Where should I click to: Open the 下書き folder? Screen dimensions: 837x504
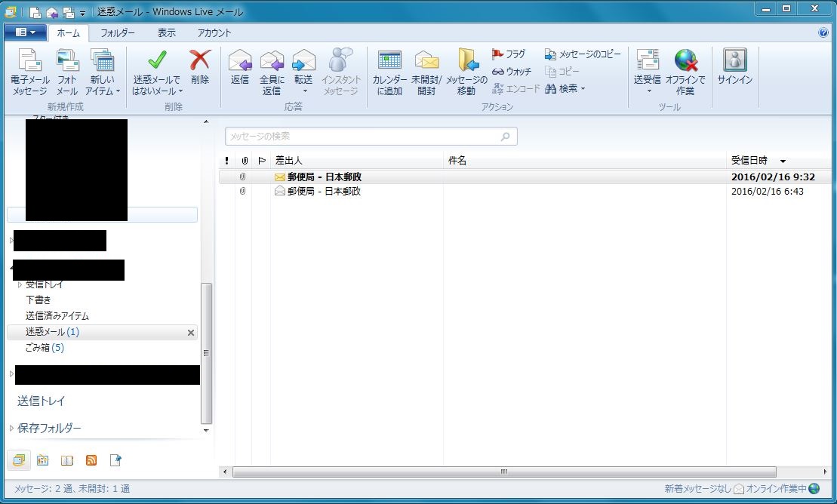38,300
